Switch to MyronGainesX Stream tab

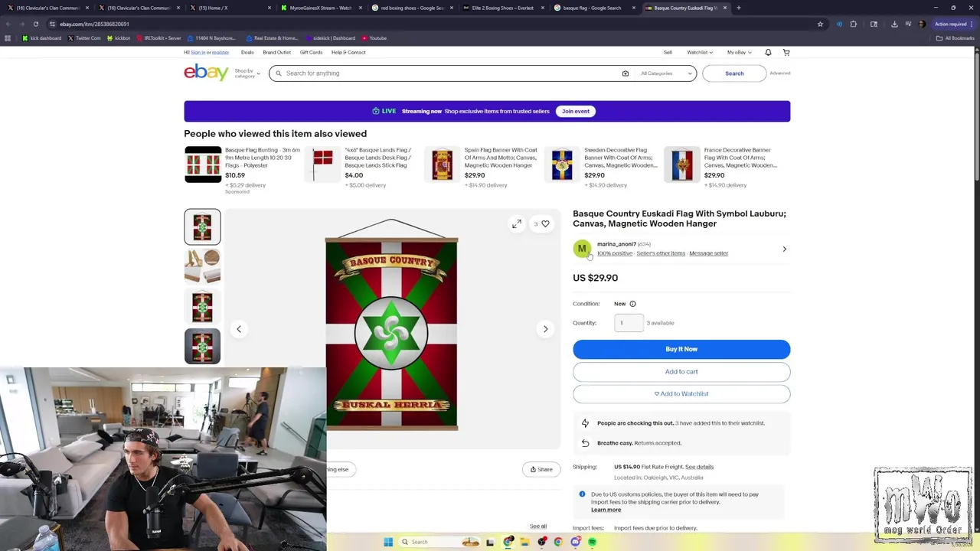click(x=321, y=8)
